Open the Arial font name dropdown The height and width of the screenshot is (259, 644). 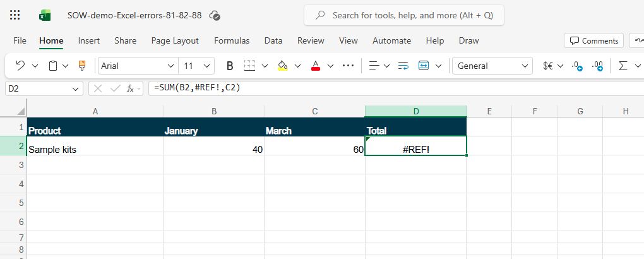pyautogui.click(x=171, y=66)
